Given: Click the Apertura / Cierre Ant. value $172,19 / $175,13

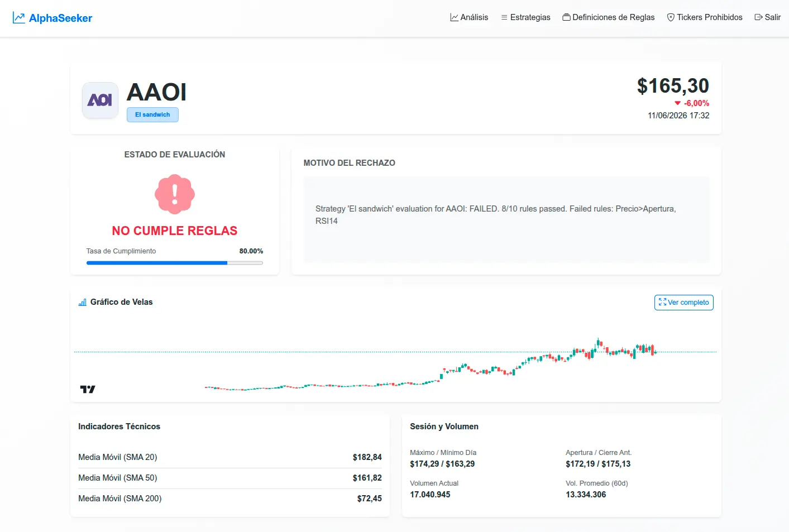Looking at the screenshot, I should pos(598,464).
